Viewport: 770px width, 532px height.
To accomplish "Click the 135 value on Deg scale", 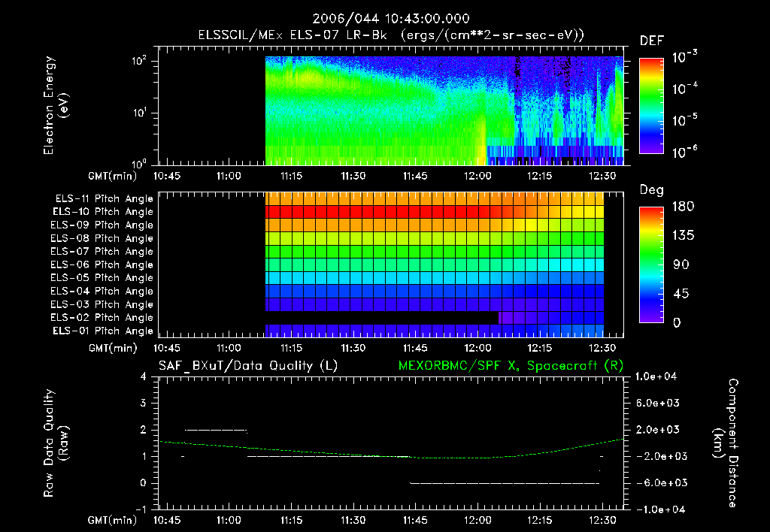I will pos(683,236).
